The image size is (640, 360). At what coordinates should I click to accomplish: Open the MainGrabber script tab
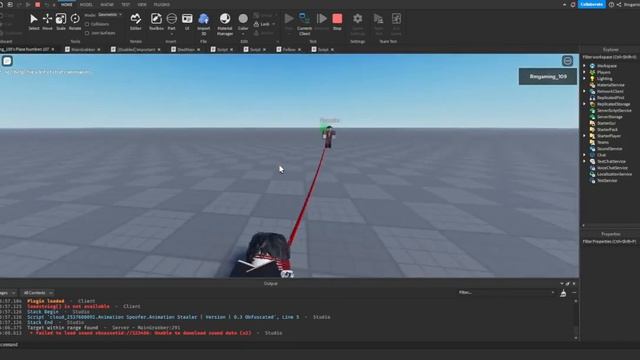tap(83, 49)
